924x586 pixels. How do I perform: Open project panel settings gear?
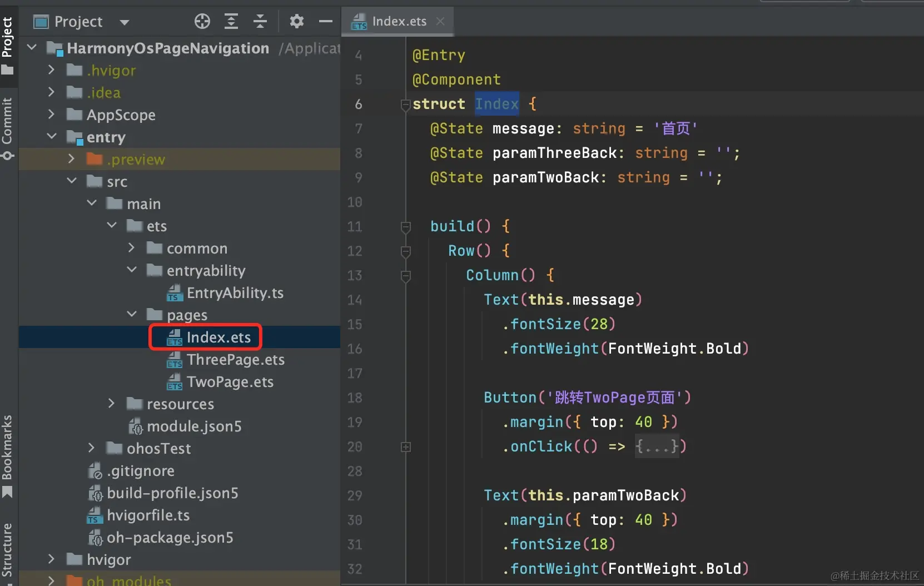click(297, 22)
